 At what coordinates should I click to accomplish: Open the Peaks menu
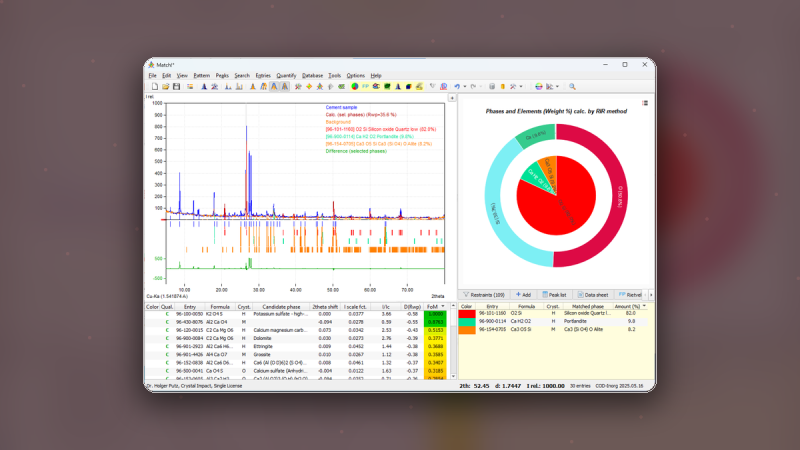222,76
